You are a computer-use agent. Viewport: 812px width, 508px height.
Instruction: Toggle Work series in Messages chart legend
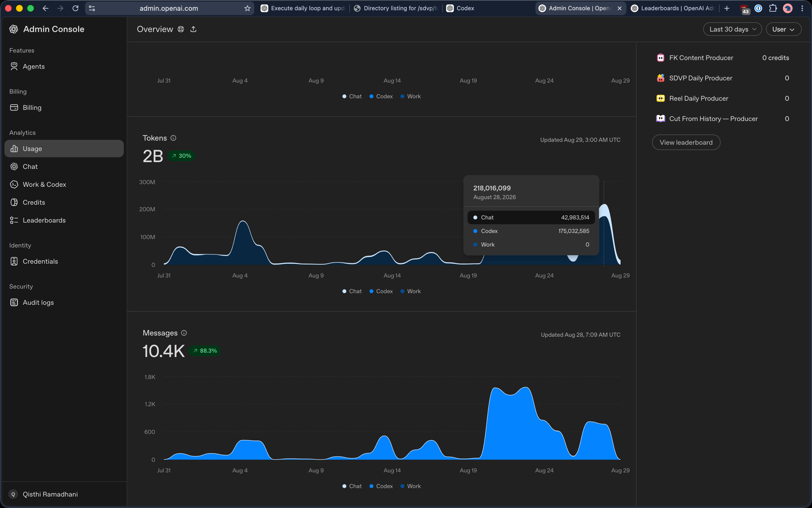pyautogui.click(x=410, y=486)
